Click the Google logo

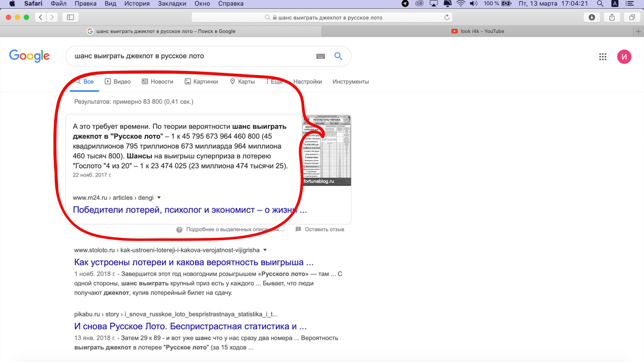pyautogui.click(x=30, y=56)
